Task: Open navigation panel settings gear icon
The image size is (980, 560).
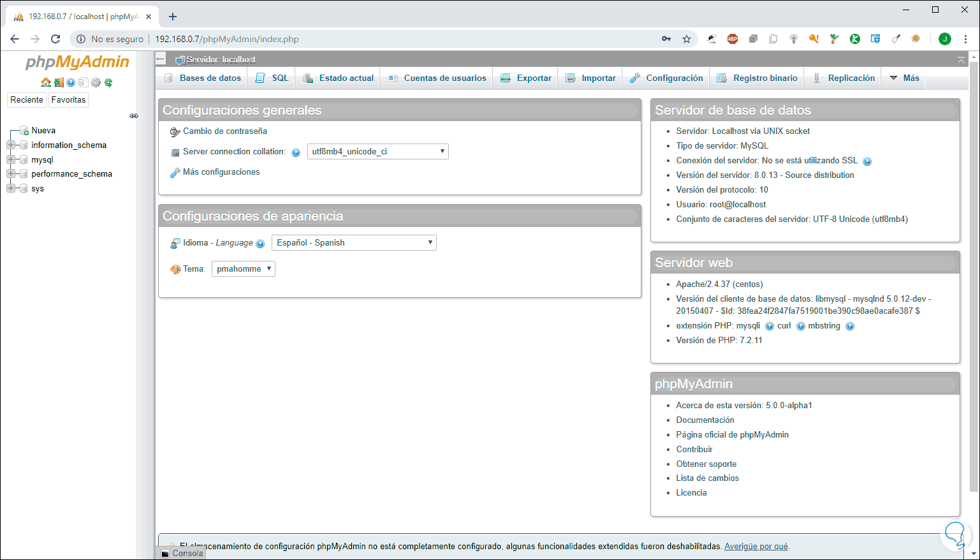Action: click(x=96, y=82)
